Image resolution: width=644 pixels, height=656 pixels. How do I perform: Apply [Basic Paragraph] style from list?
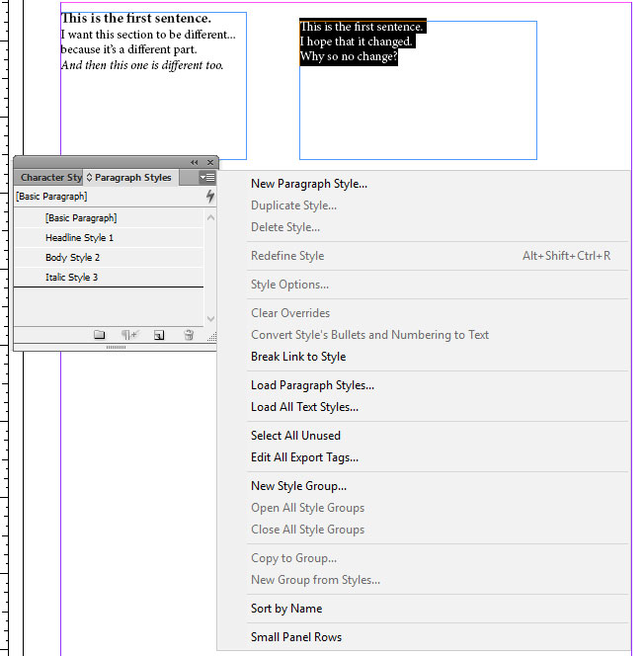[109, 218]
